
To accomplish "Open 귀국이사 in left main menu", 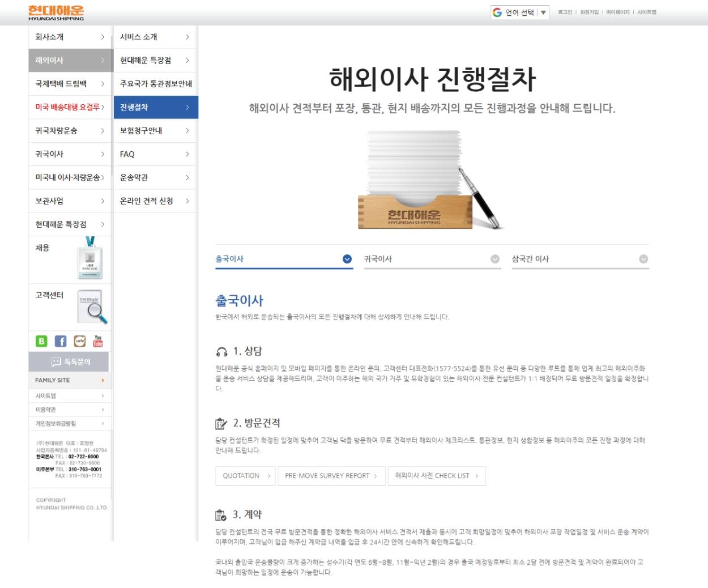I will pos(70,154).
